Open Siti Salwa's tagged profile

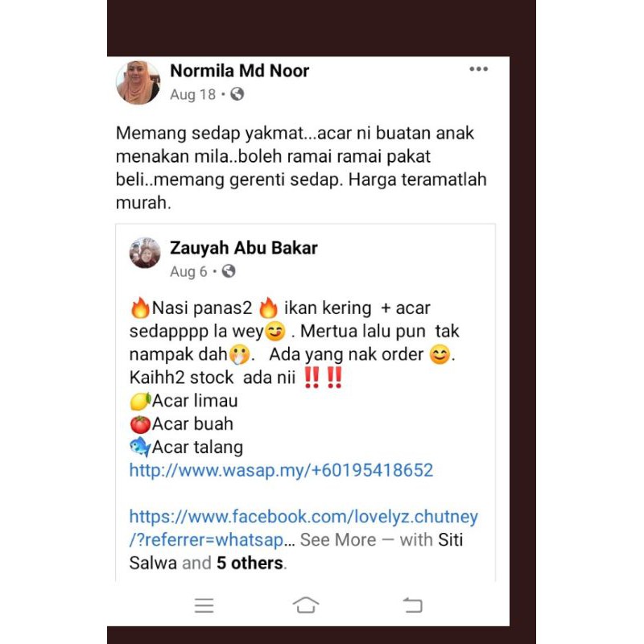(295, 551)
